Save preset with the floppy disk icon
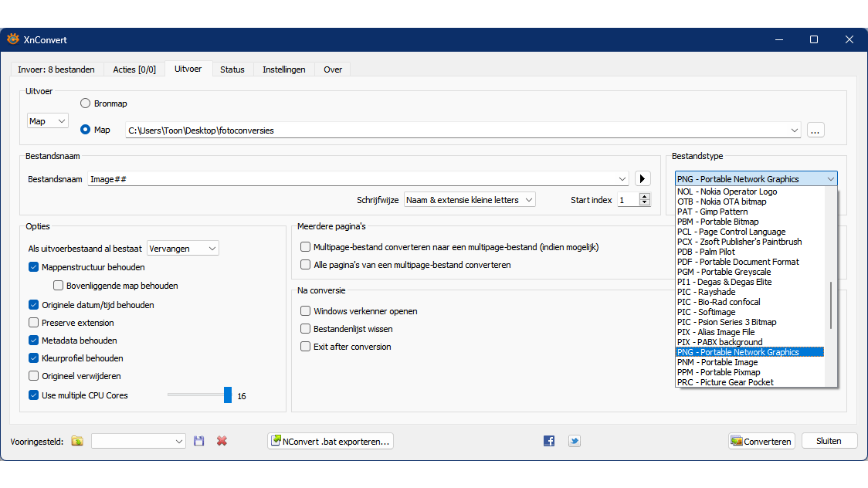Screen dimensions: 868x488 [199, 441]
